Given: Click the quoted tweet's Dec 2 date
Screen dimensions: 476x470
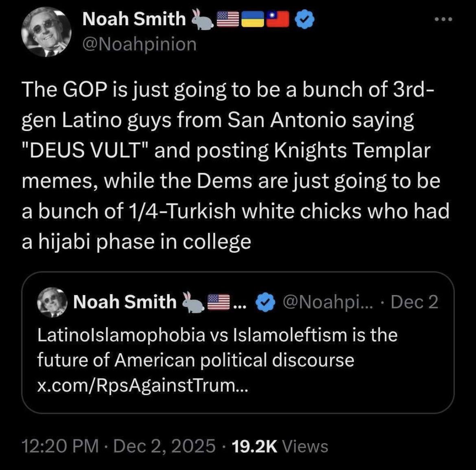Looking at the screenshot, I should (x=414, y=302).
